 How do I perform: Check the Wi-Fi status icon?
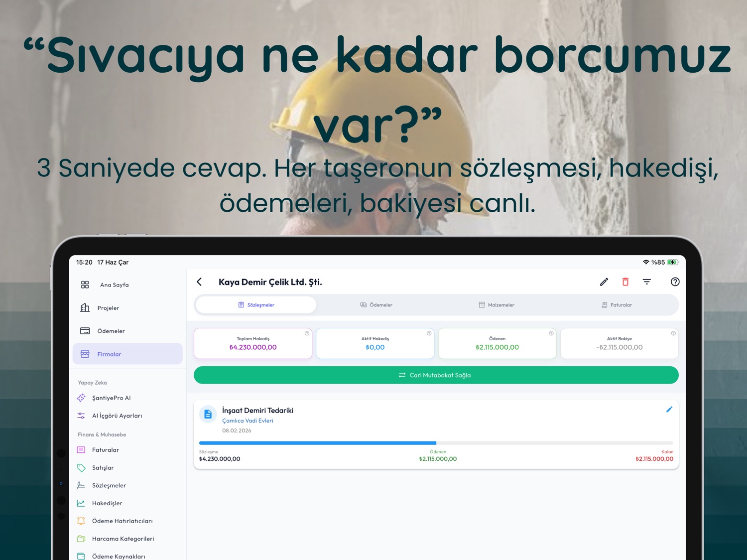(x=646, y=262)
